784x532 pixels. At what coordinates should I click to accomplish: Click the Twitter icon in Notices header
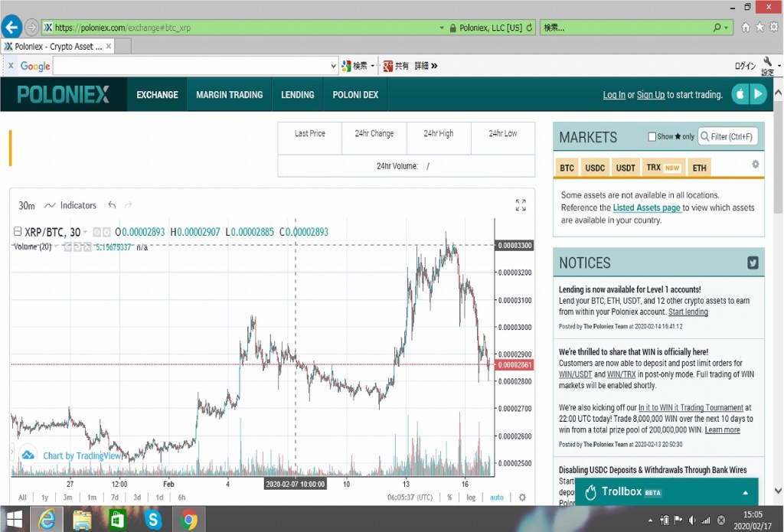(x=753, y=263)
